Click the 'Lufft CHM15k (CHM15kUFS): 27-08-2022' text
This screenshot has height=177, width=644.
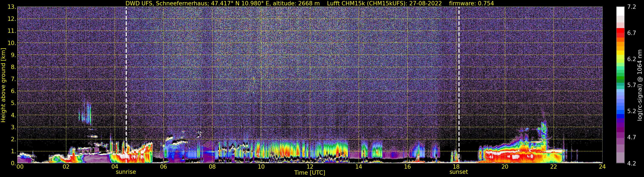coord(385,3)
